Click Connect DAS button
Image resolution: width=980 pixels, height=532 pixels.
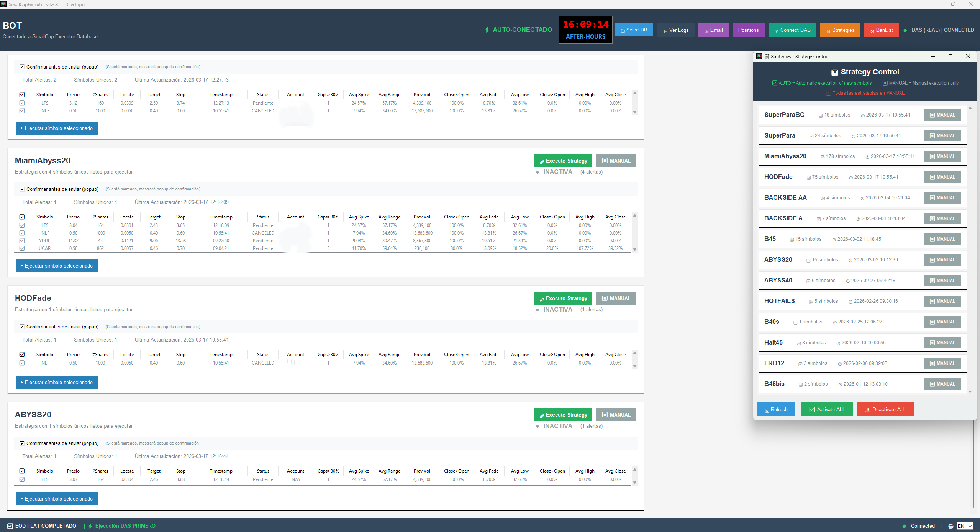click(x=792, y=30)
